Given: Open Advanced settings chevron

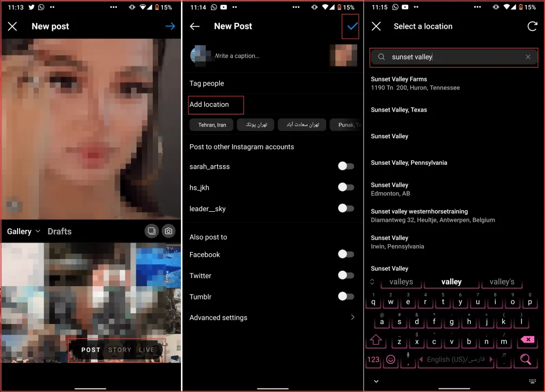Looking at the screenshot, I should (x=352, y=318).
